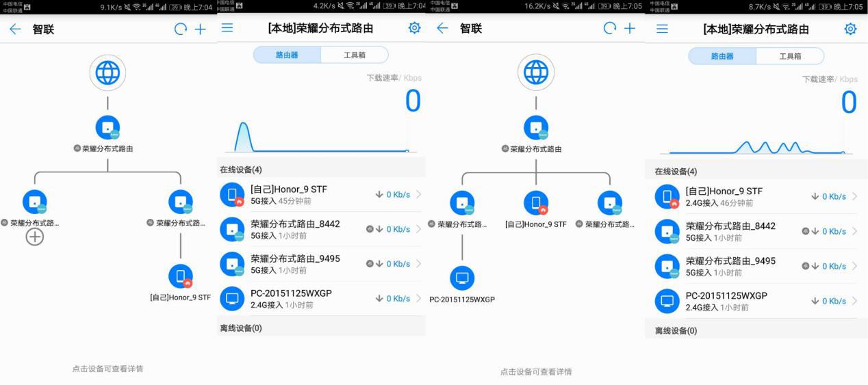Expand 荣耀分布式路由_9495 row in list with Honor_9 2.4G接入

756,266
